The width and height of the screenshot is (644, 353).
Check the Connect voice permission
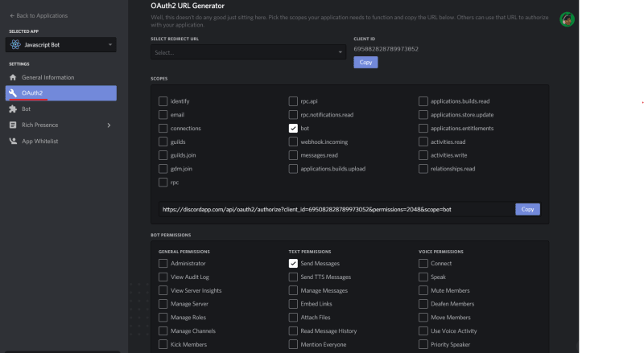(x=423, y=263)
